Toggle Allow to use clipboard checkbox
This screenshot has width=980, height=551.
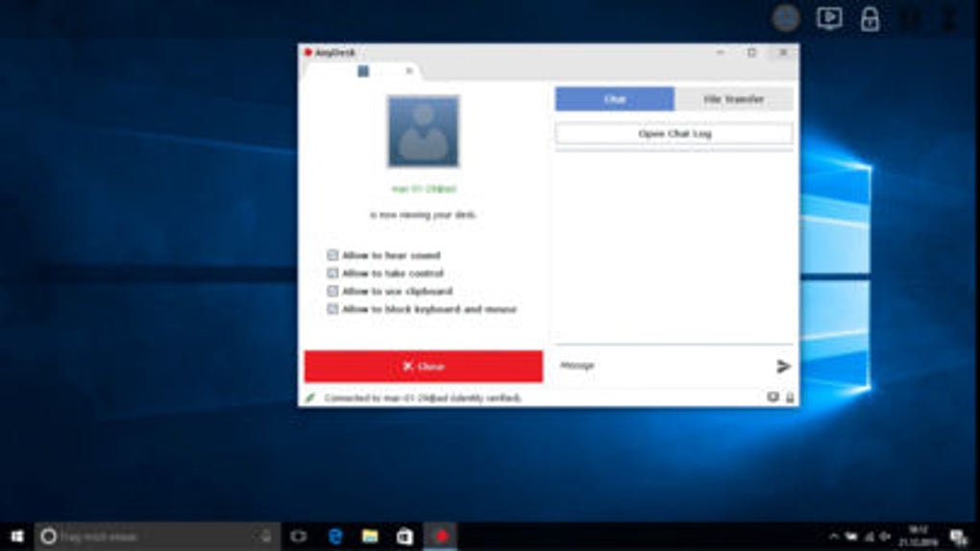[332, 291]
